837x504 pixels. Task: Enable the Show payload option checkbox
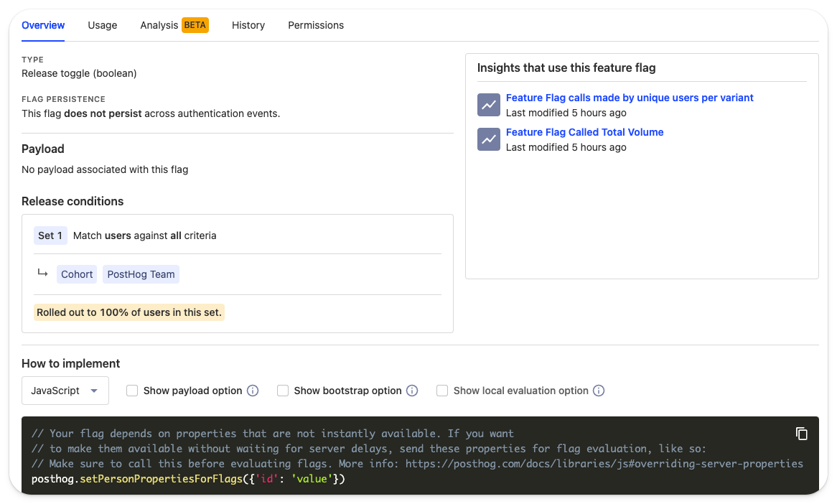[x=132, y=391]
